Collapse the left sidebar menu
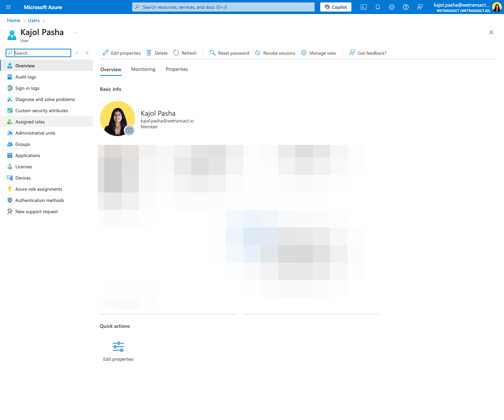This screenshot has width=504, height=420. click(x=87, y=53)
